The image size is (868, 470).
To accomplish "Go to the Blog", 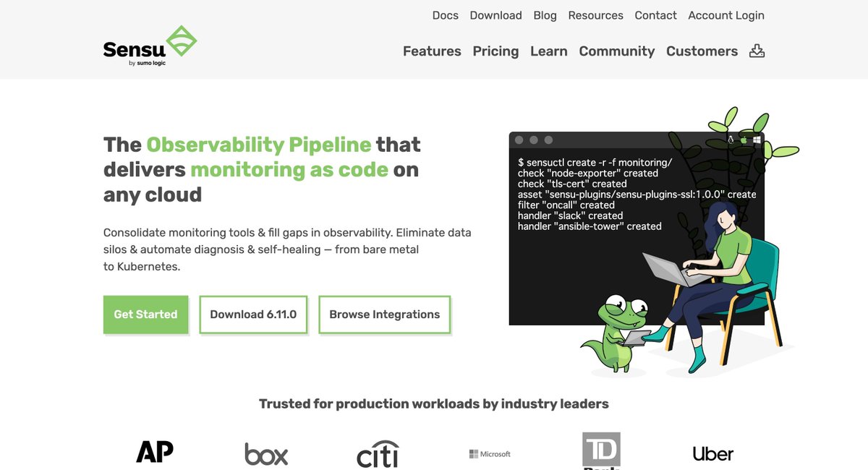I will pos(545,15).
